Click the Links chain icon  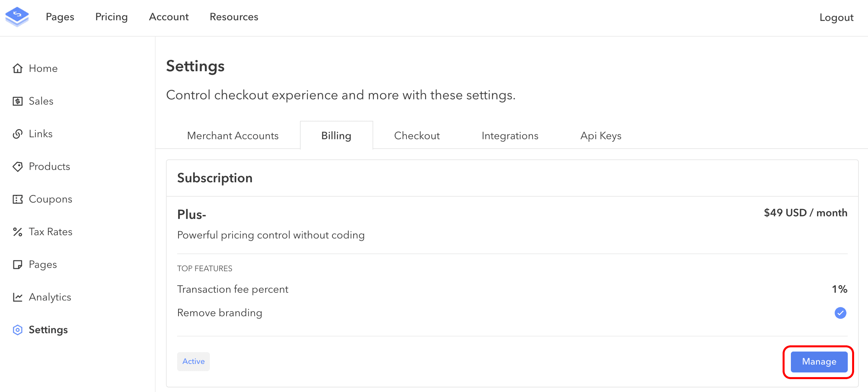[x=18, y=134]
